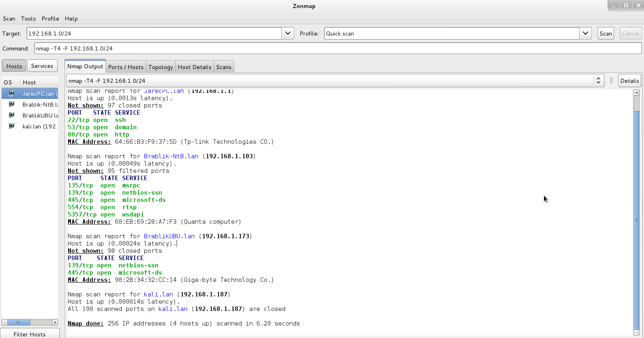Switch to the Nmap Output tab
The height and width of the screenshot is (338, 644).
click(85, 66)
